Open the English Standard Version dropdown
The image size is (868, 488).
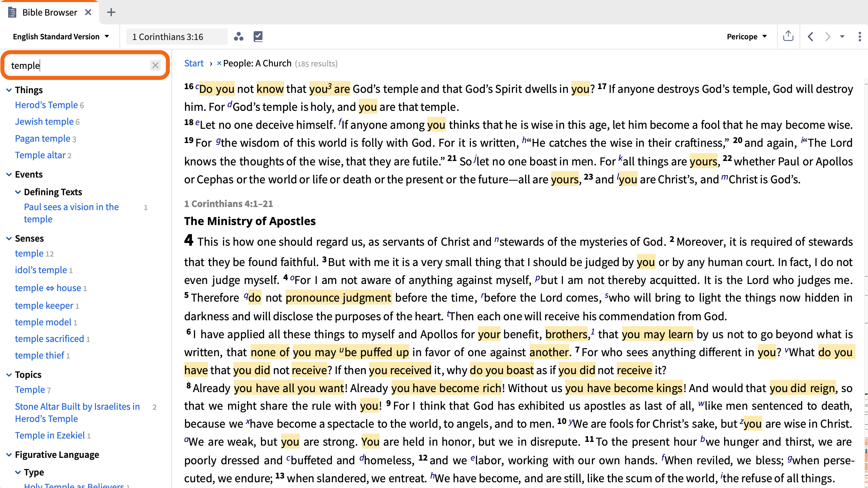(x=61, y=37)
